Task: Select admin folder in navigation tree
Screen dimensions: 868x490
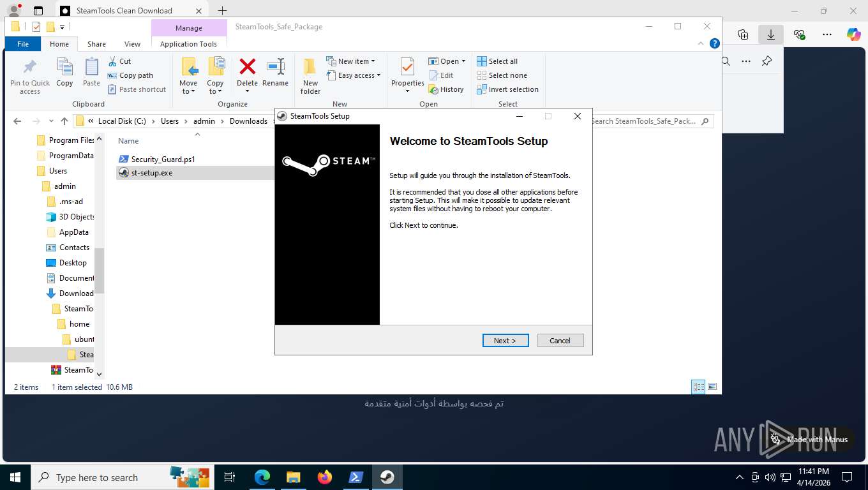Action: pyautogui.click(x=59, y=186)
